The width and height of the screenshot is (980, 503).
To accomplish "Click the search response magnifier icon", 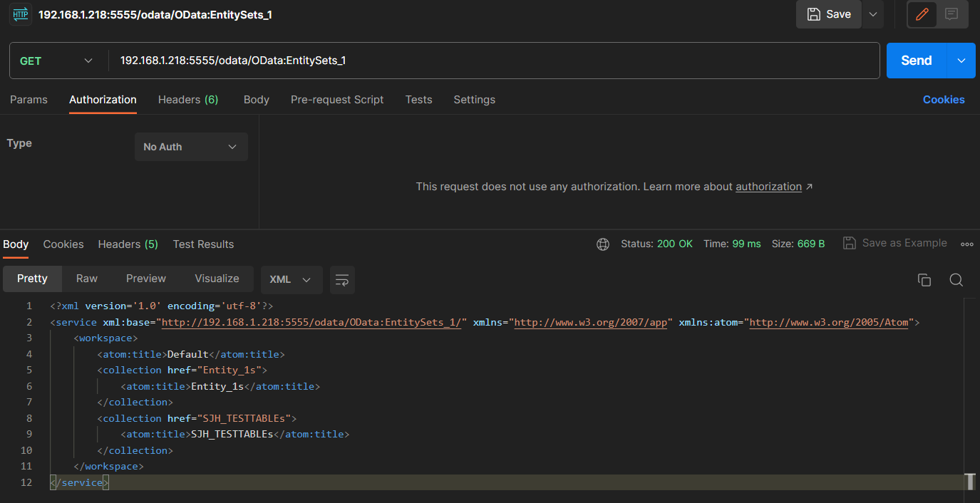I will pos(956,280).
